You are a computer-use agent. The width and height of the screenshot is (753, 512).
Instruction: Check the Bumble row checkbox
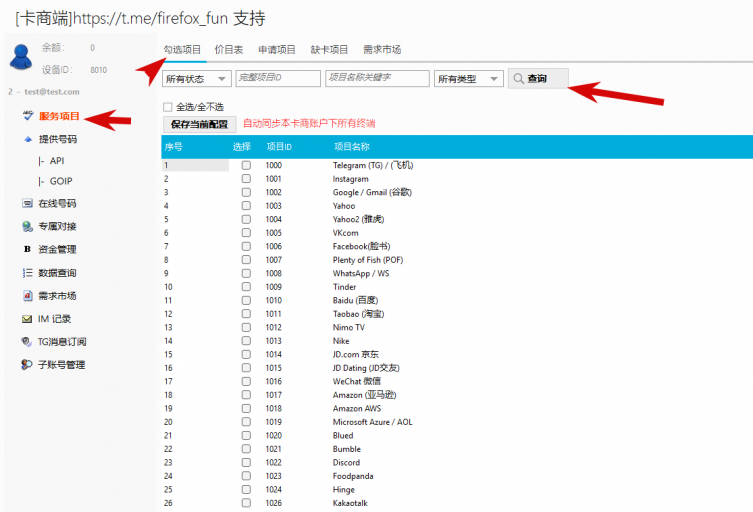[246, 449]
